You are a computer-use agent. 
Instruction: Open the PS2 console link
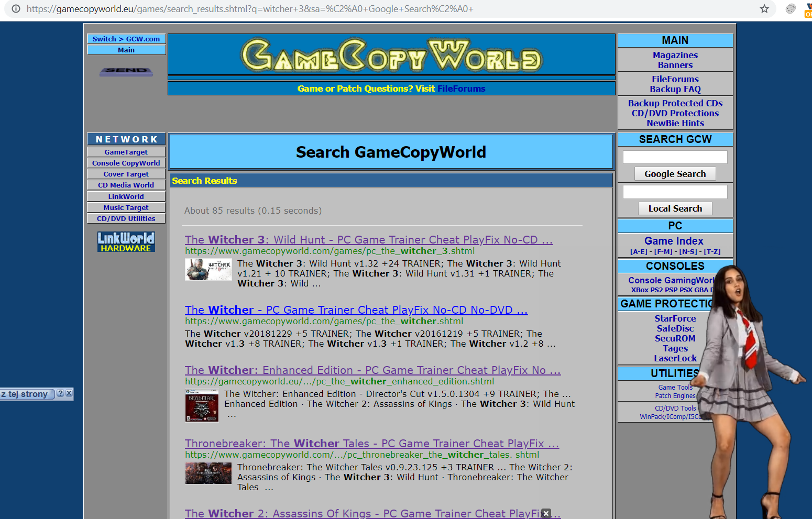pos(657,290)
